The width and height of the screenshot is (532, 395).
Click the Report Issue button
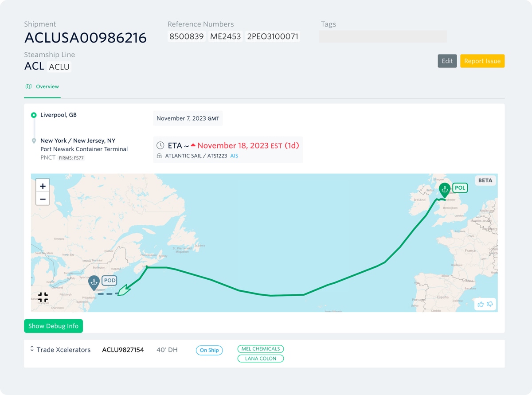(482, 61)
